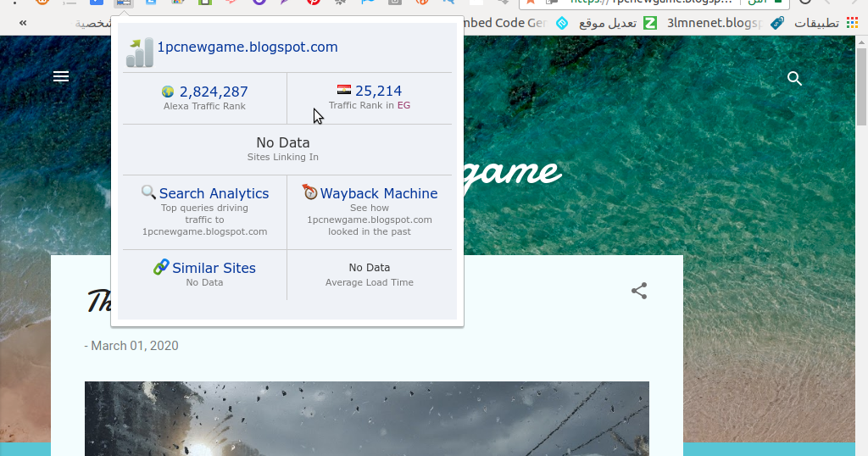
Task: Open the 25,214 traffic rank link
Action: point(378,90)
